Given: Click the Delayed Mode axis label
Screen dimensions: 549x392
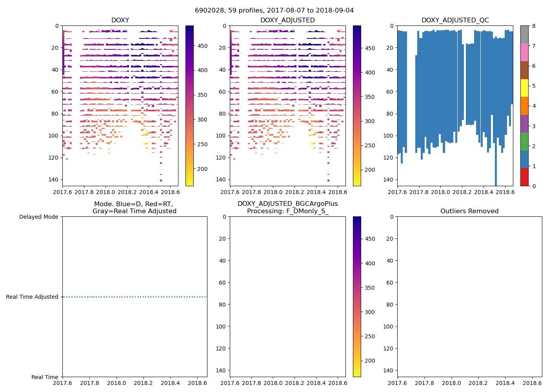Looking at the screenshot, I should (x=38, y=217).
